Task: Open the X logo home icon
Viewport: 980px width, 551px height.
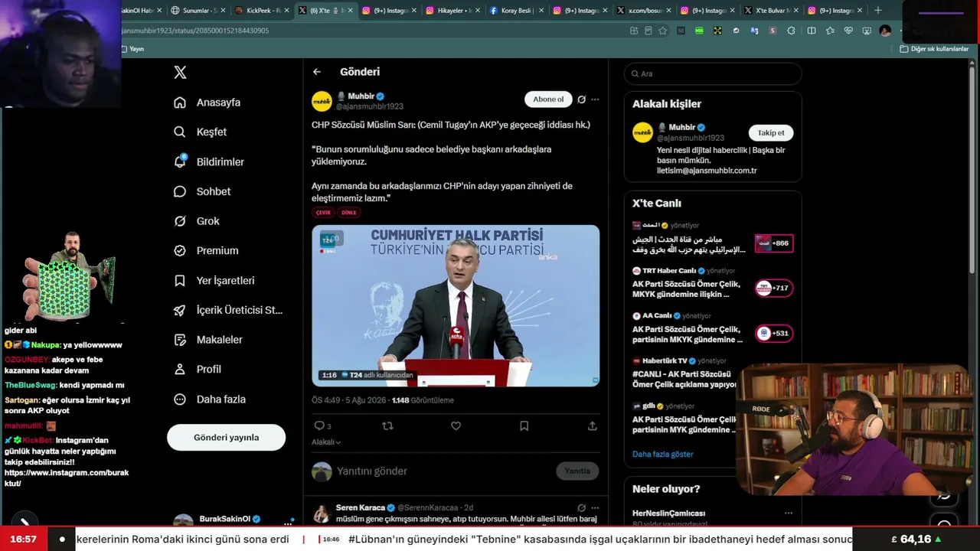Action: pyautogui.click(x=180, y=73)
